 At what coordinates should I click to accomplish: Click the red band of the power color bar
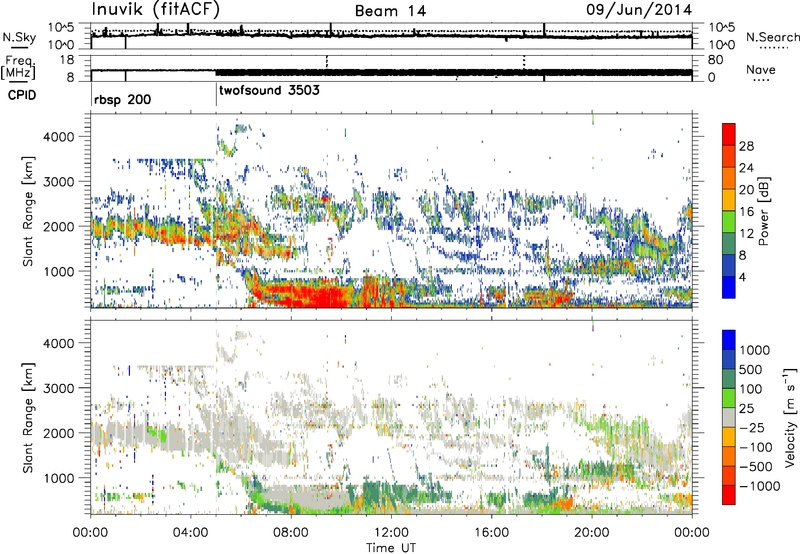click(x=729, y=134)
